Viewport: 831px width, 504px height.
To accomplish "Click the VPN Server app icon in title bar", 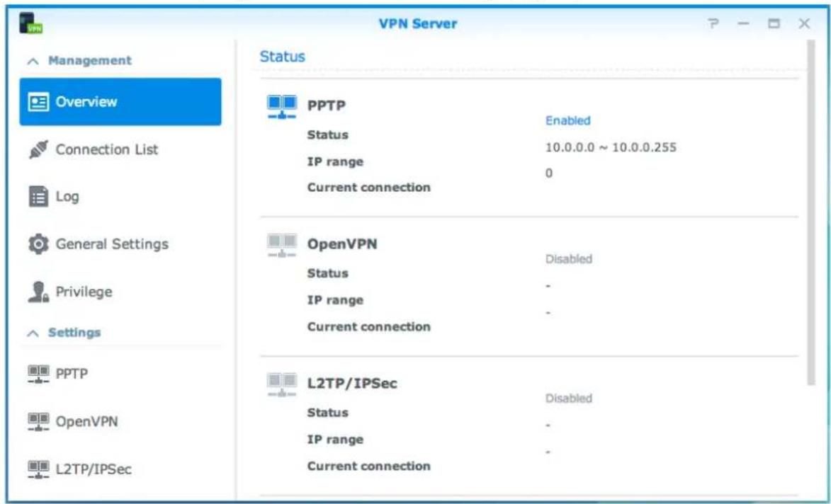I will pos(30,23).
